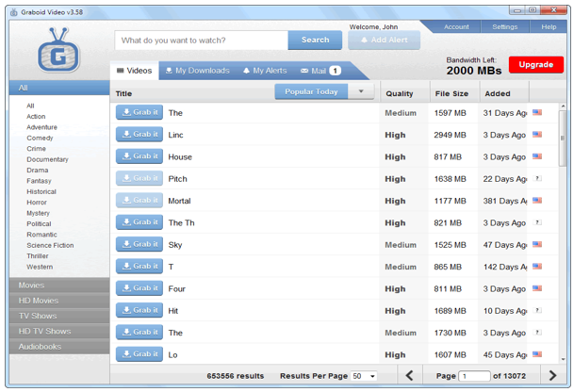The height and width of the screenshot is (392, 574).
Task: Open the Settings menu item
Action: [504, 27]
